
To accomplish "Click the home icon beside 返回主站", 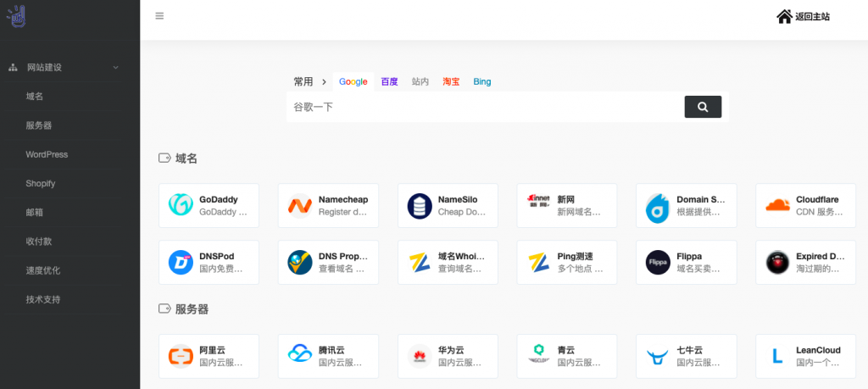I will [x=784, y=17].
